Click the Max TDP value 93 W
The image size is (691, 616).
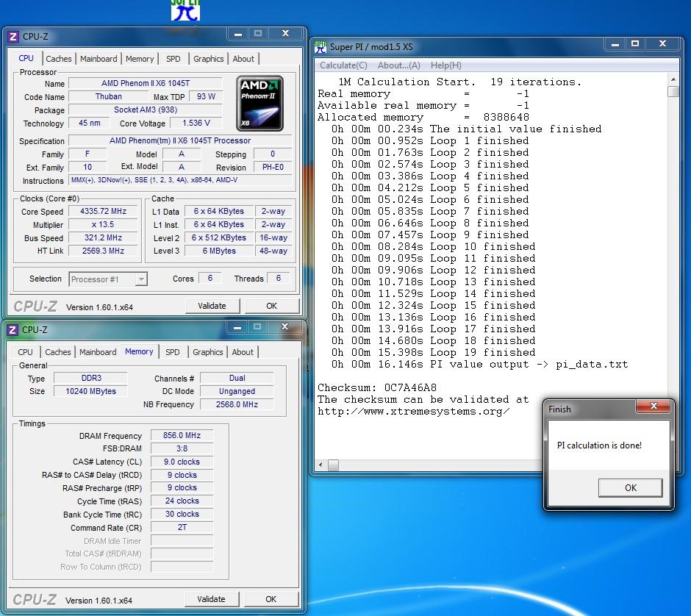click(206, 96)
